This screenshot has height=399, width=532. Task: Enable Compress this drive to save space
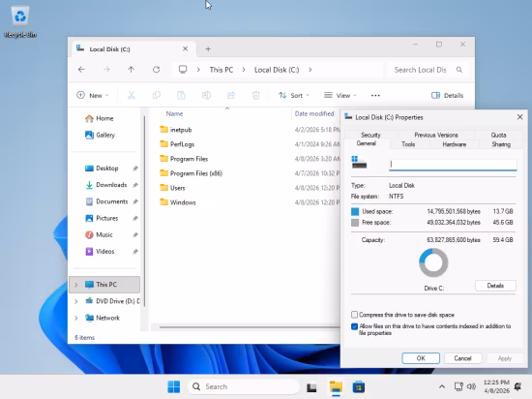pos(355,315)
